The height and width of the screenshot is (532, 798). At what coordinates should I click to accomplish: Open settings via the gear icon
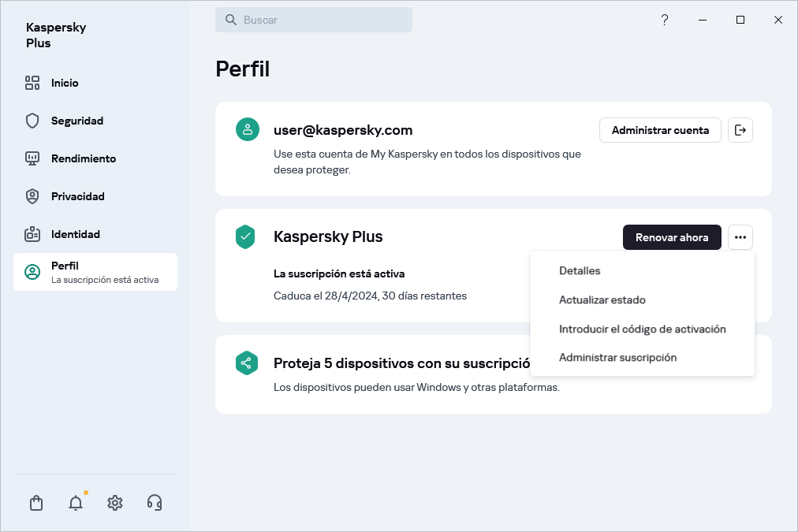click(115, 503)
